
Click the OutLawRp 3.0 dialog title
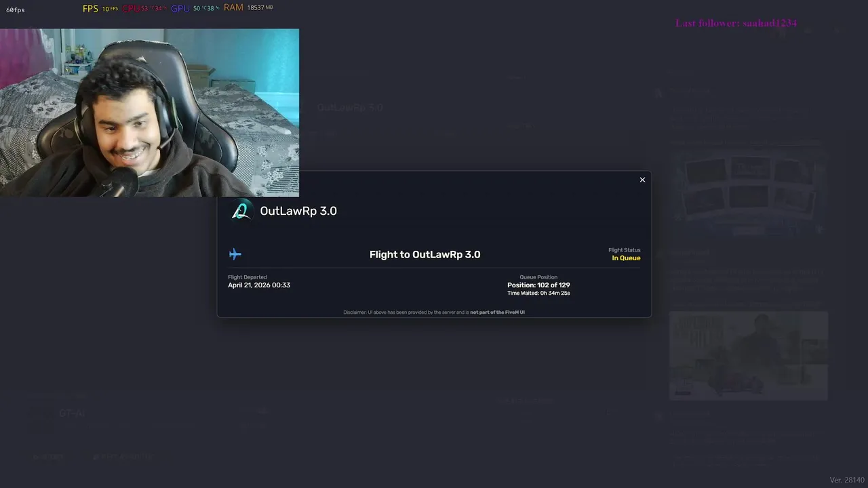(298, 211)
